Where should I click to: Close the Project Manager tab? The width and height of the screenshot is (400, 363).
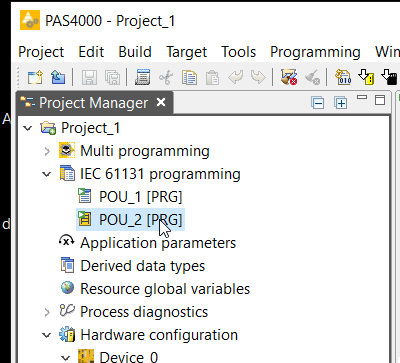tap(161, 102)
